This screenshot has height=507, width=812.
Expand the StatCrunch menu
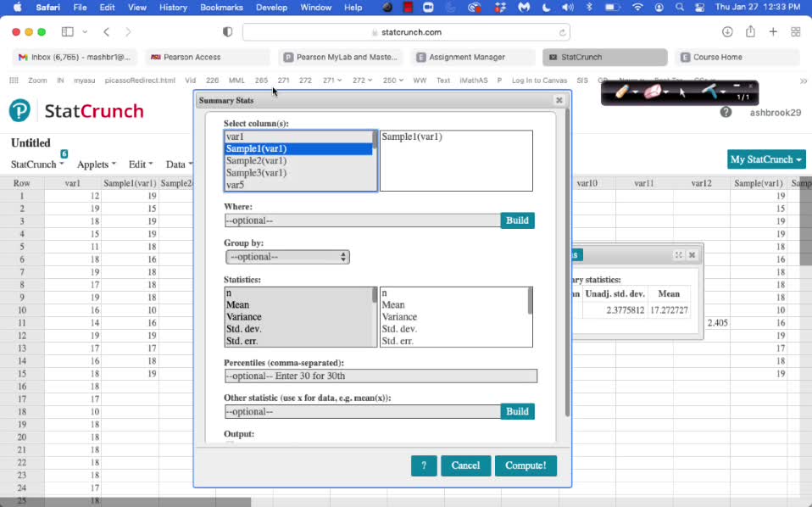click(x=37, y=164)
